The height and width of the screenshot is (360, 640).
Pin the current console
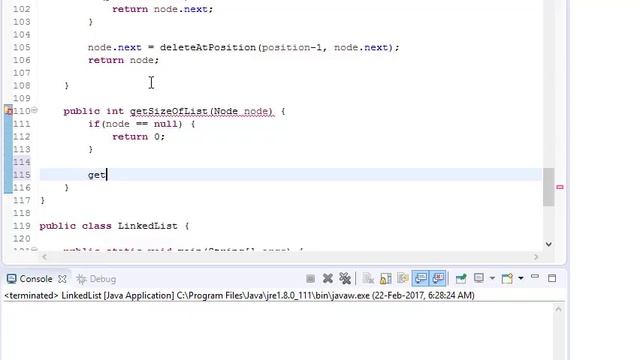coord(461,279)
